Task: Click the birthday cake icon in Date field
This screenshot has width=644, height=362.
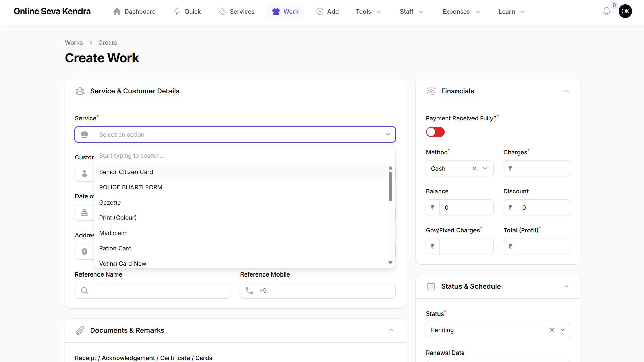Action: click(x=84, y=213)
